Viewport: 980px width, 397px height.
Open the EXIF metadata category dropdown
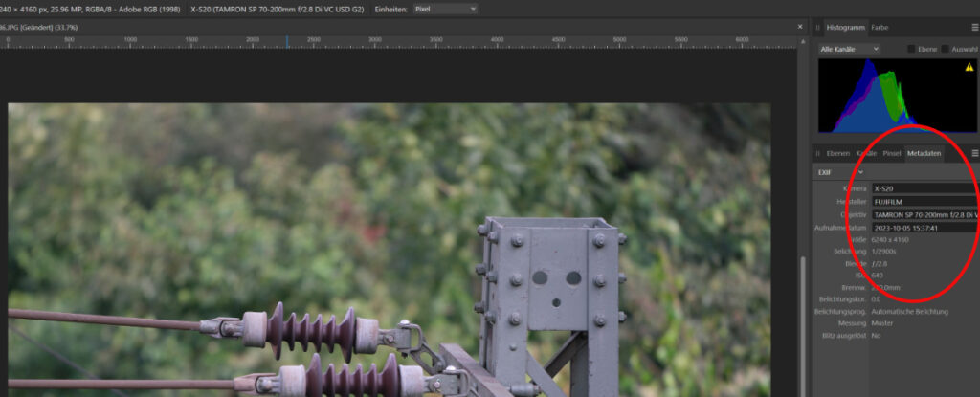(840, 172)
